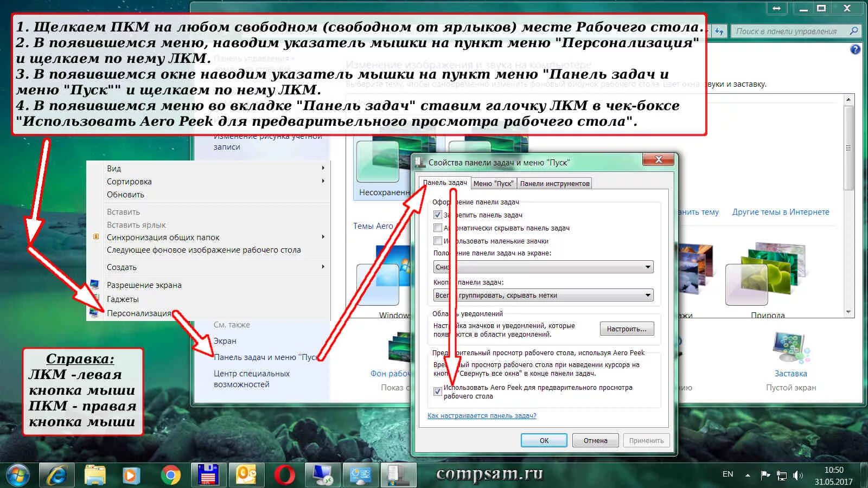
Task: Click refresh arrows next to address bar
Action: click(719, 31)
